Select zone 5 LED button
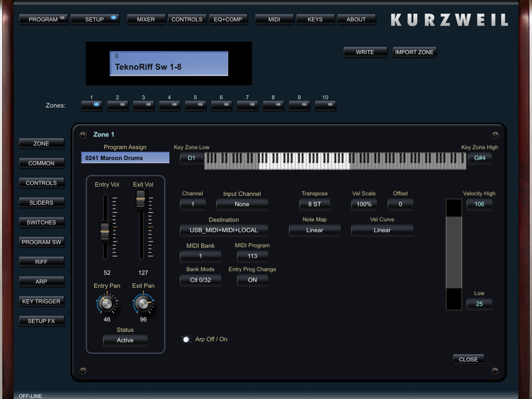This screenshot has height=399, width=532. pos(195,105)
